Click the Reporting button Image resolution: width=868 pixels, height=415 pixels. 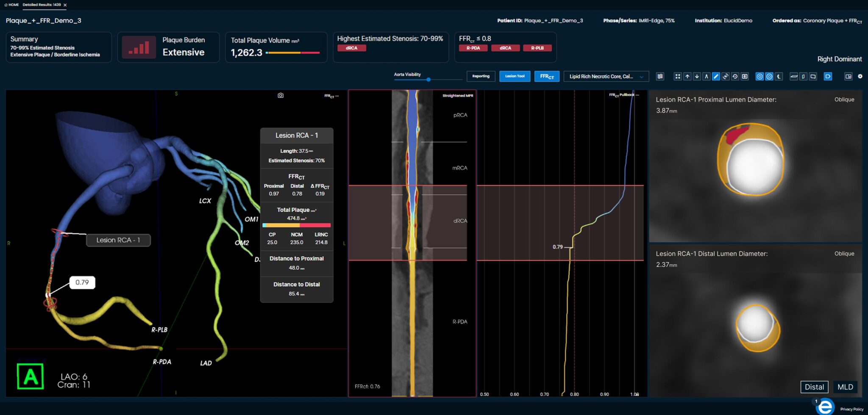pyautogui.click(x=481, y=76)
